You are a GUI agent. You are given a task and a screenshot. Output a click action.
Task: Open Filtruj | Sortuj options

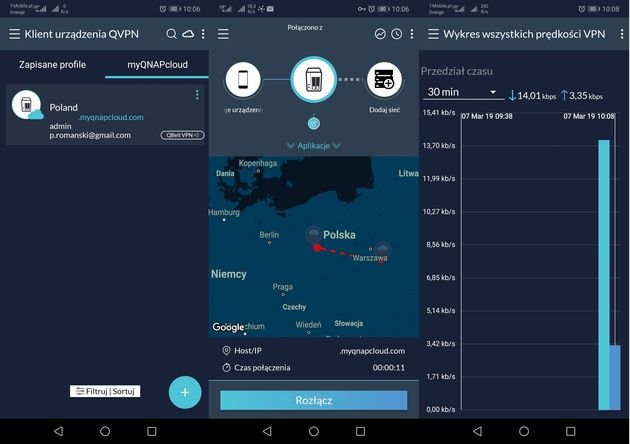click(105, 391)
